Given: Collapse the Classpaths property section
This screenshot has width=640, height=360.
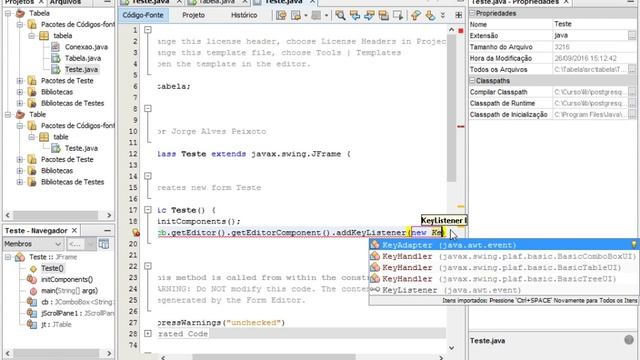Looking at the screenshot, I should coord(472,81).
